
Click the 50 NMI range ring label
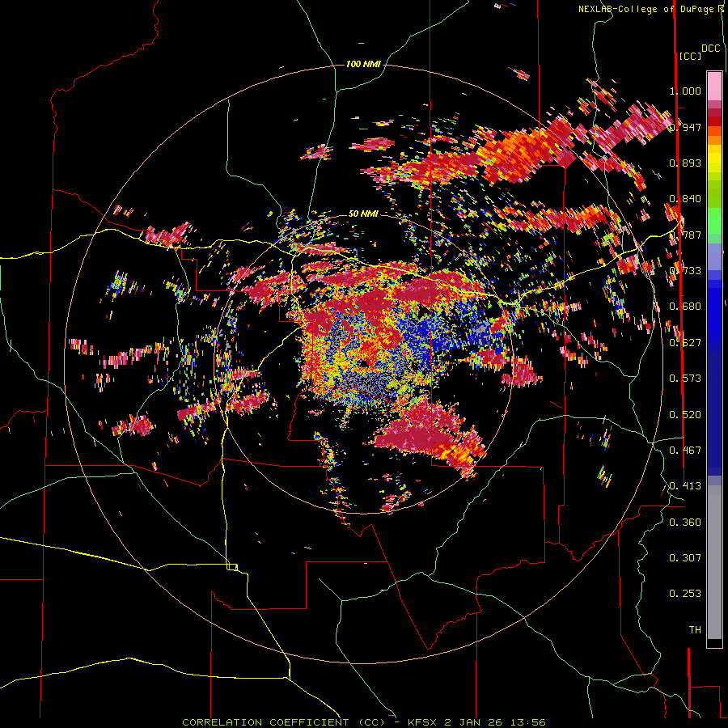(x=363, y=214)
